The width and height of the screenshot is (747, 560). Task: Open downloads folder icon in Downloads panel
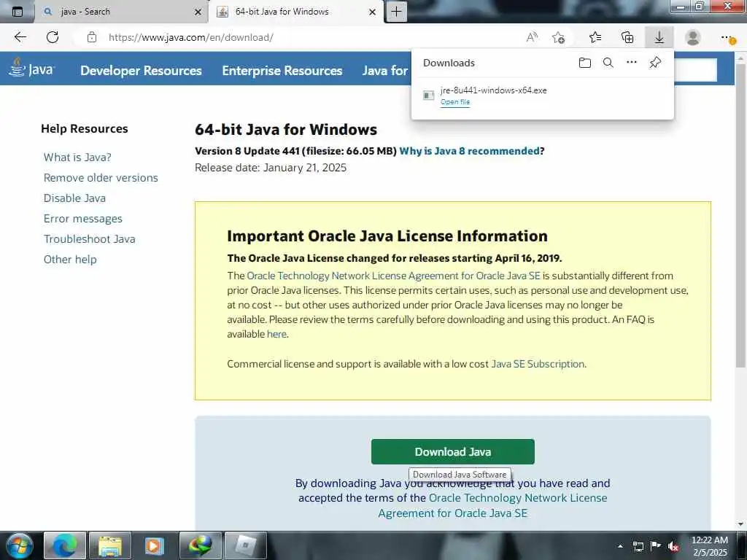tap(585, 63)
